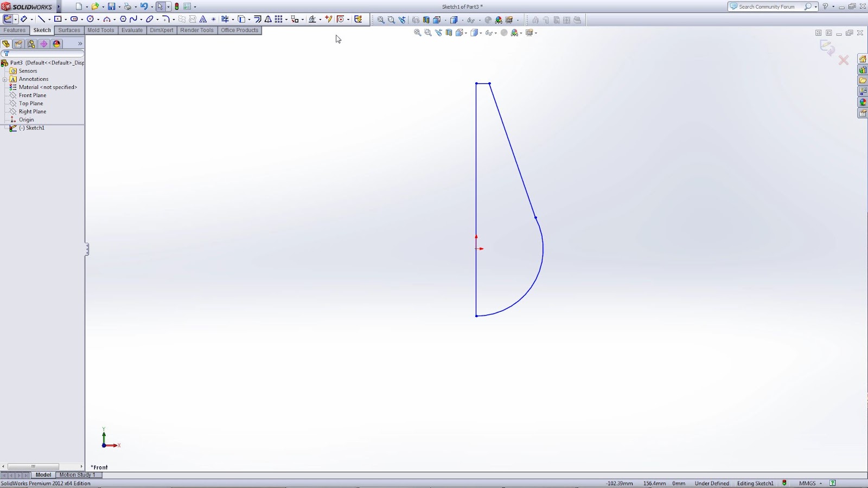Open the Render Tools tab
868x488 pixels.
(x=196, y=30)
